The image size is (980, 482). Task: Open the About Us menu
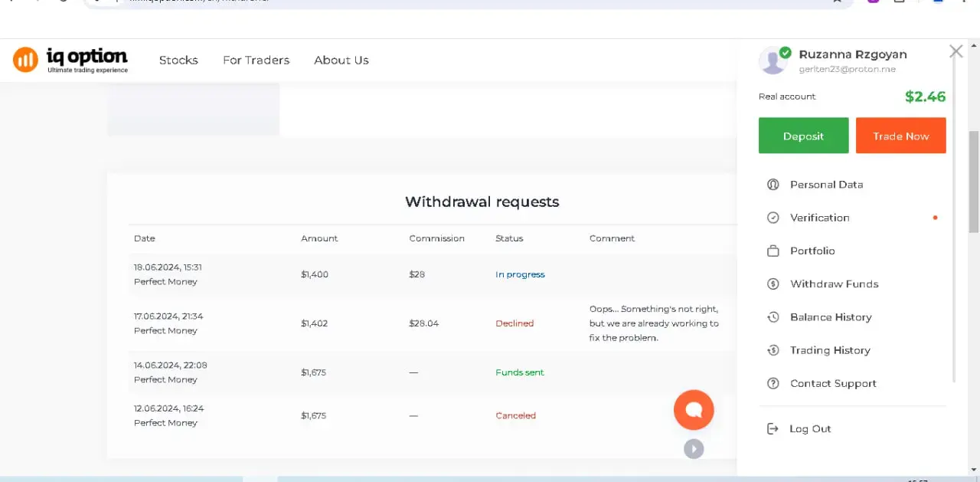click(x=341, y=60)
